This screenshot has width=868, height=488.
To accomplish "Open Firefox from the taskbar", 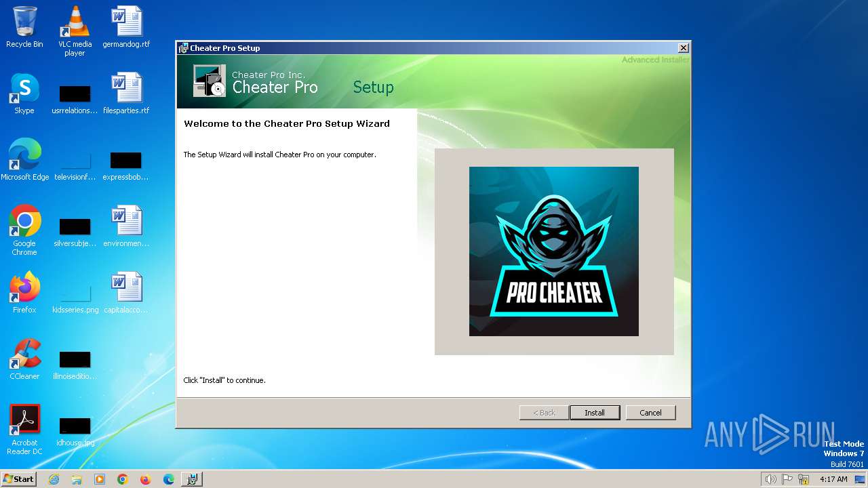I will 146,479.
